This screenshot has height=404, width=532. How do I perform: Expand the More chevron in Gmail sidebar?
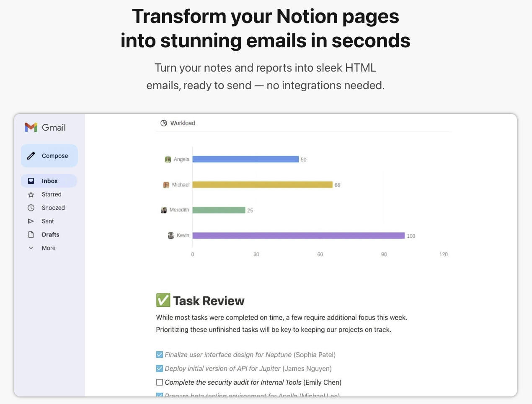[31, 248]
